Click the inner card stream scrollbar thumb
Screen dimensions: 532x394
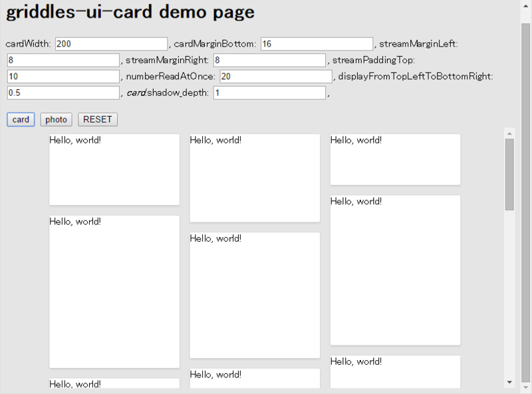pos(509,174)
